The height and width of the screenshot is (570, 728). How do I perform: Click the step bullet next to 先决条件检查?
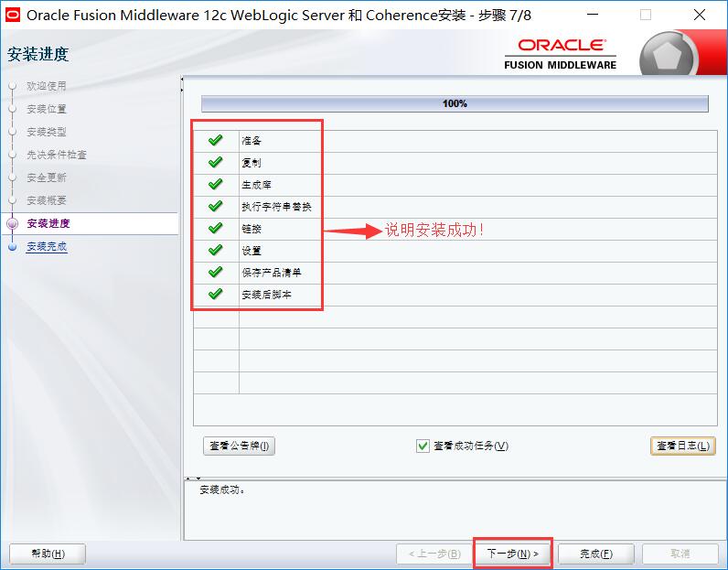pyautogui.click(x=13, y=155)
